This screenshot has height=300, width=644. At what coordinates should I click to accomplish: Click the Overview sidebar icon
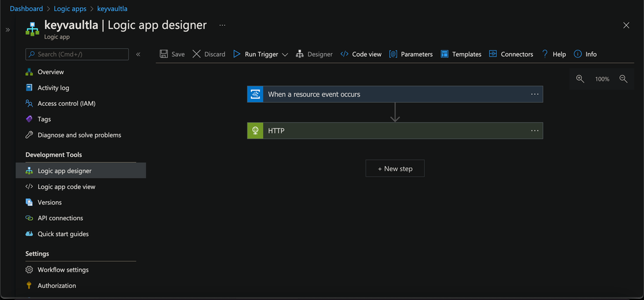29,72
